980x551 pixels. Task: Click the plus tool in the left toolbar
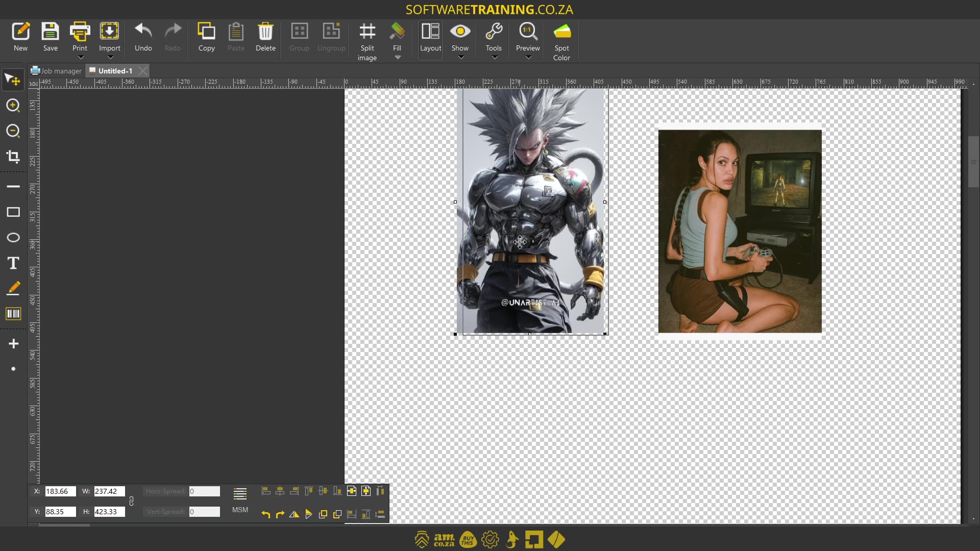tap(13, 344)
